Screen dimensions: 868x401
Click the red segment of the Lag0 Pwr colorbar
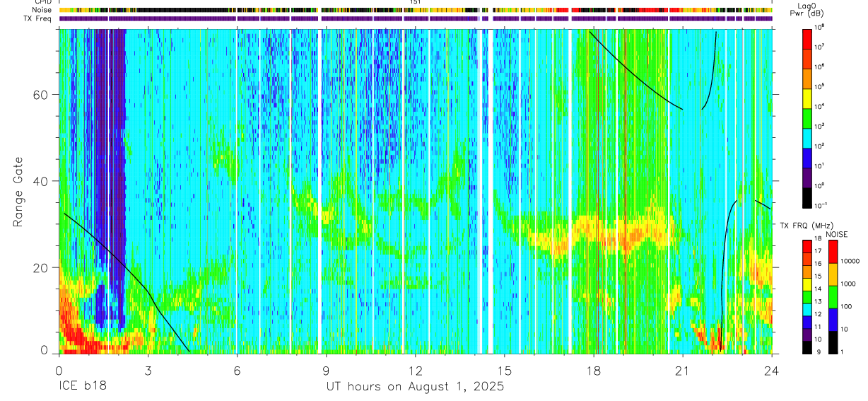pyautogui.click(x=807, y=38)
